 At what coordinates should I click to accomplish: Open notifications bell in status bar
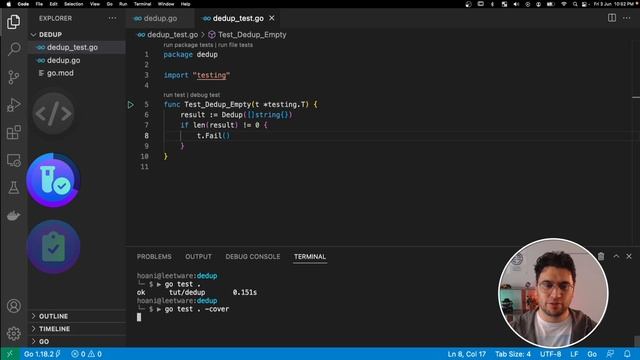627,354
